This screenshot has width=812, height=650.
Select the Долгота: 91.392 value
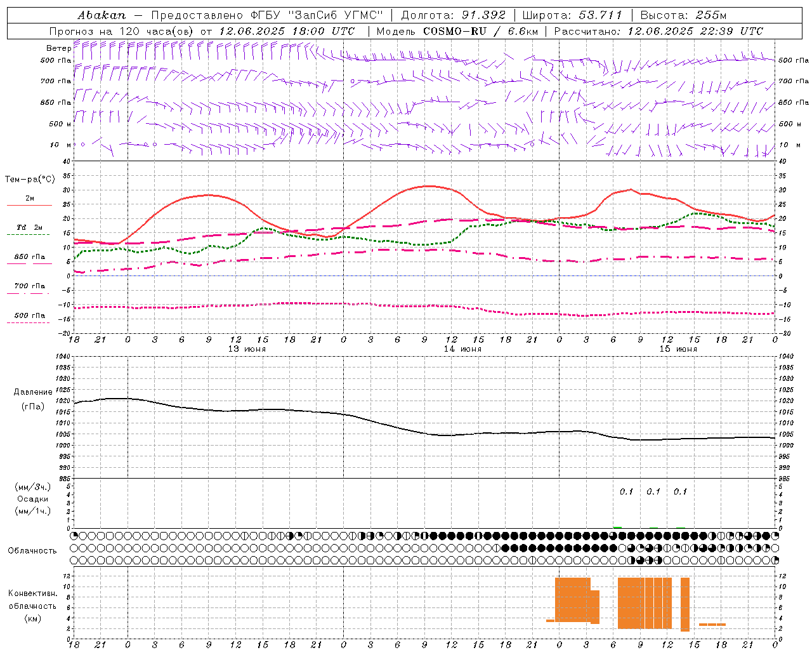pos(454,15)
